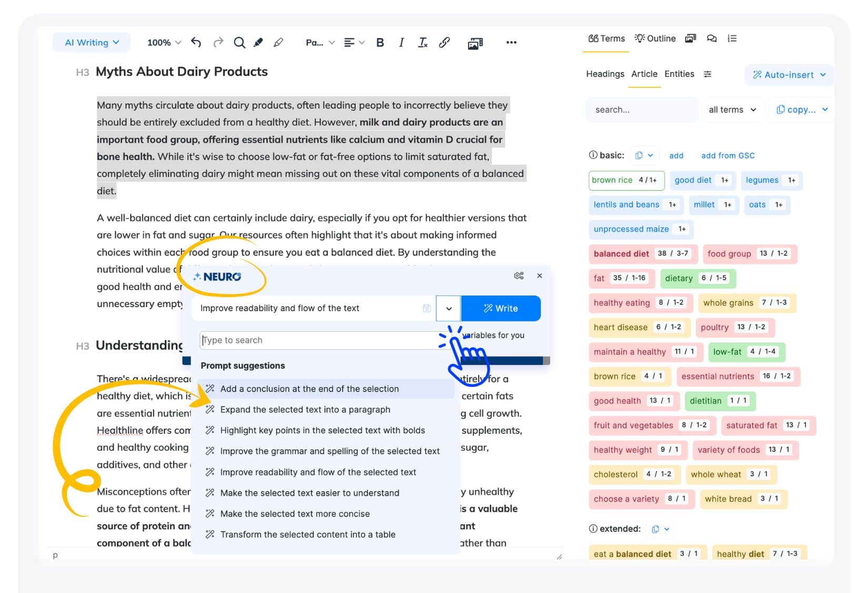
Task: Choose 'Transform the selected content into a table'
Action: tap(325, 534)
